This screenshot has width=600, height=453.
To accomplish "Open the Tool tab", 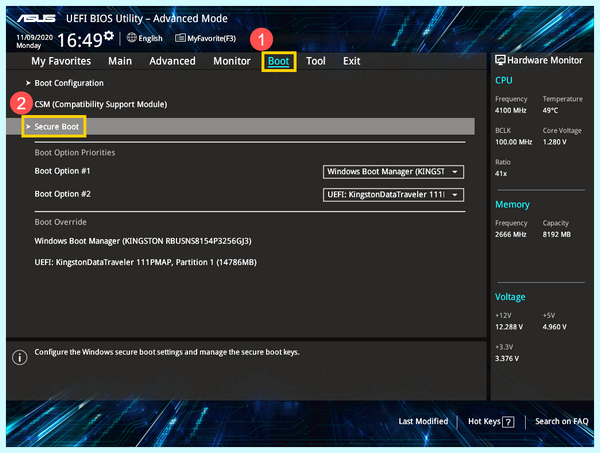I will [316, 61].
